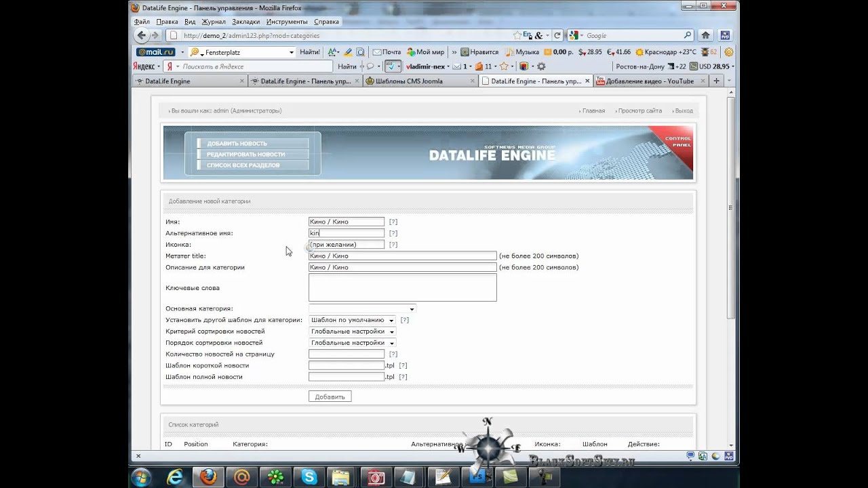Reload the page with the refresh icon
The height and width of the screenshot is (488, 868).
point(557,35)
